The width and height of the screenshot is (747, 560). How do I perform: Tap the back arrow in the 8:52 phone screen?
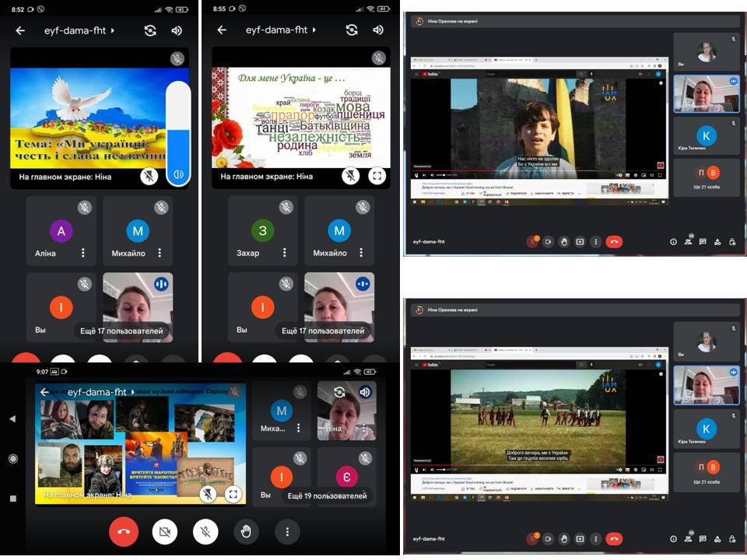20,31
